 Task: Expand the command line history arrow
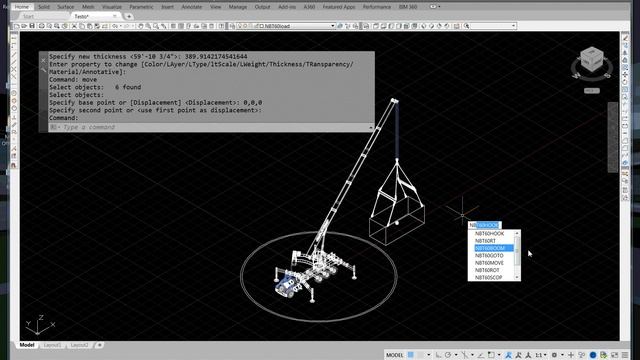point(371,127)
